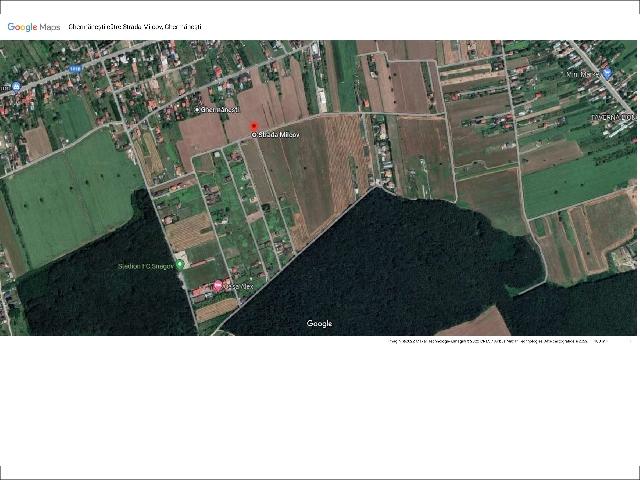This screenshot has width=640, height=480.
Task: Select the Strada Milcov map label
Action: (278, 134)
